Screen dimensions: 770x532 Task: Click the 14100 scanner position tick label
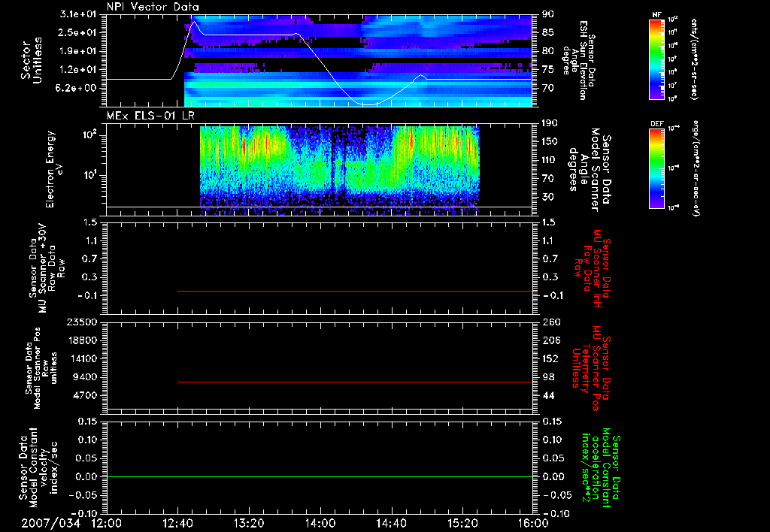click(x=82, y=358)
